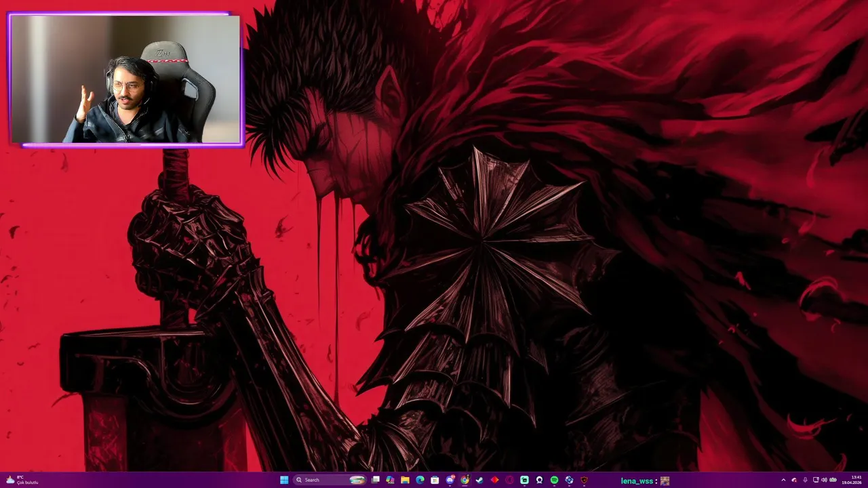The height and width of the screenshot is (488, 868).
Task: Click the game controller tray icon
Action: (x=833, y=479)
